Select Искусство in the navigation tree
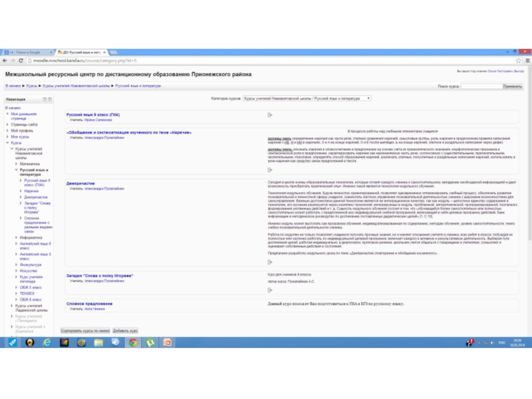This screenshot has height=399, width=532. pyautogui.click(x=29, y=271)
